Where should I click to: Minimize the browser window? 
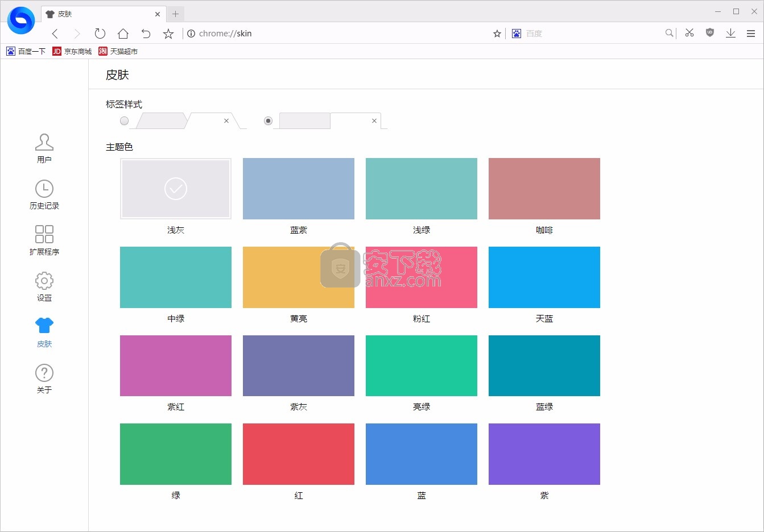718,11
